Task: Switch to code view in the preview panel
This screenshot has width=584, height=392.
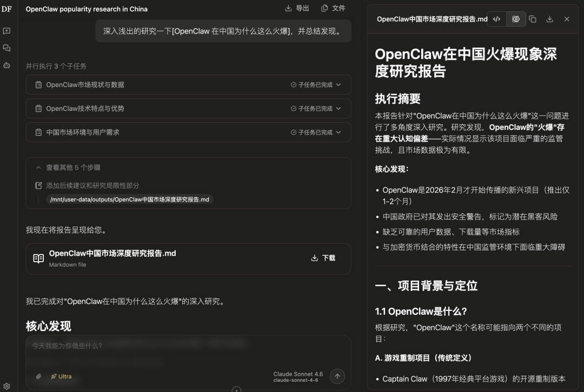Action: pos(496,19)
